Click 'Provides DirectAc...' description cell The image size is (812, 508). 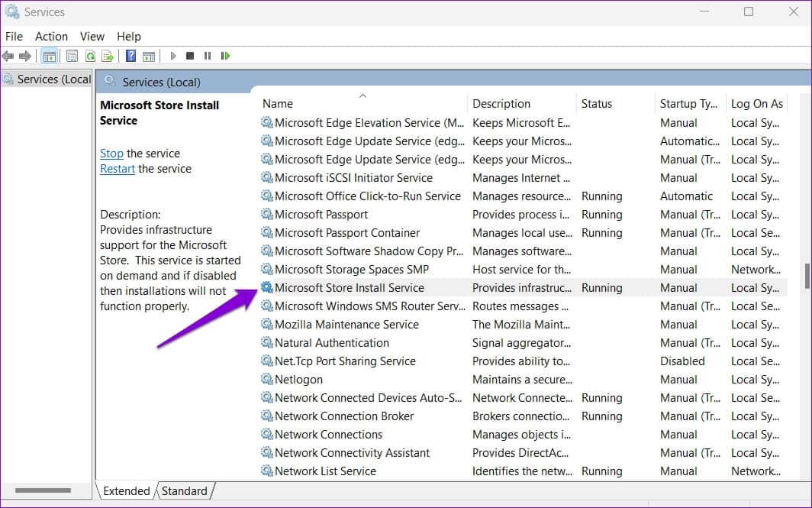(520, 452)
